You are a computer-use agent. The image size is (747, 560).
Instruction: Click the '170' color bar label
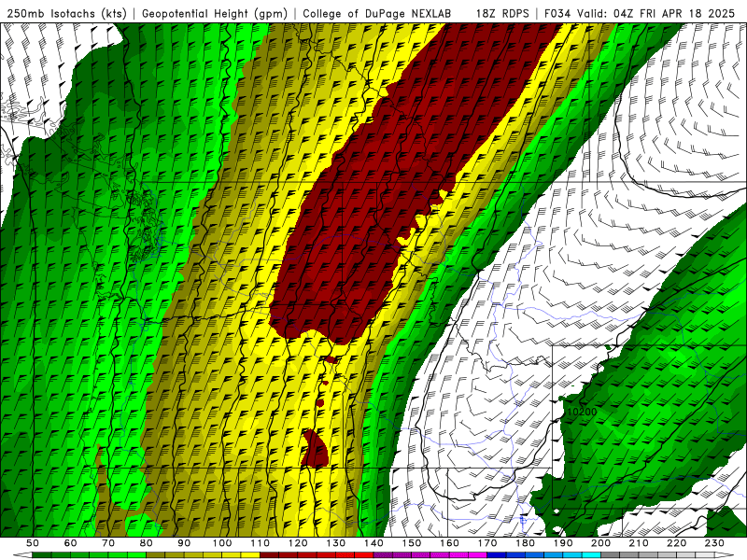click(487, 543)
